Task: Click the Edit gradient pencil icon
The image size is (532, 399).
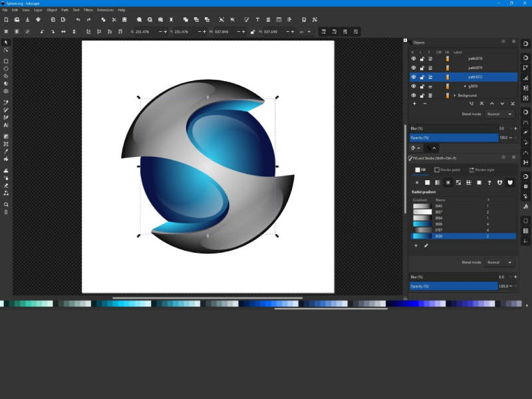Action: click(x=426, y=245)
